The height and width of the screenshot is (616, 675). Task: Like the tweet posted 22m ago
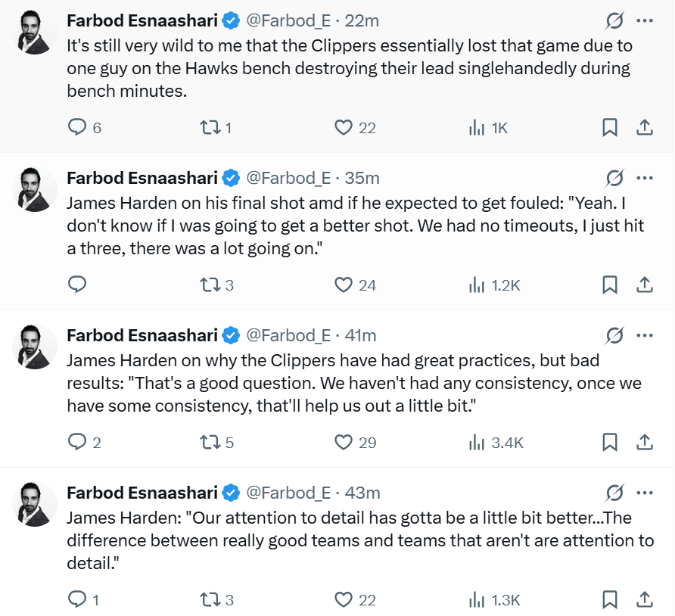pyautogui.click(x=344, y=128)
